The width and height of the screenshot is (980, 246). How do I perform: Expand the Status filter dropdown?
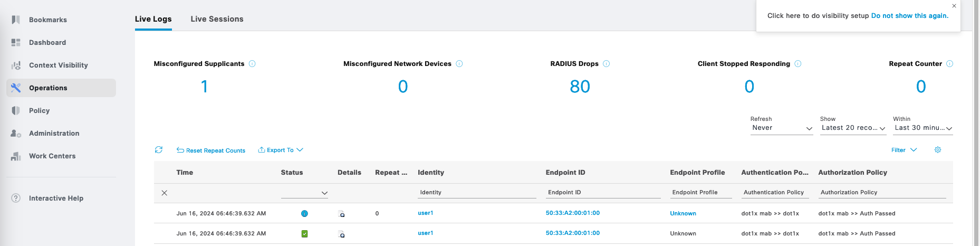304,193
